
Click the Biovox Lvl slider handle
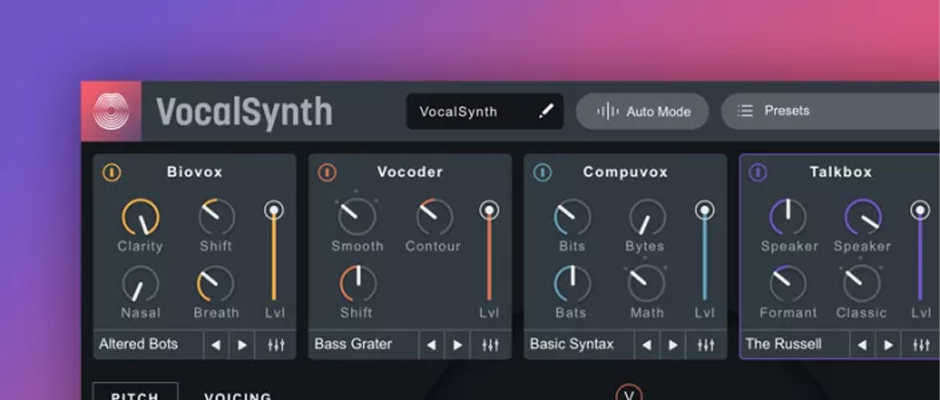click(x=274, y=210)
